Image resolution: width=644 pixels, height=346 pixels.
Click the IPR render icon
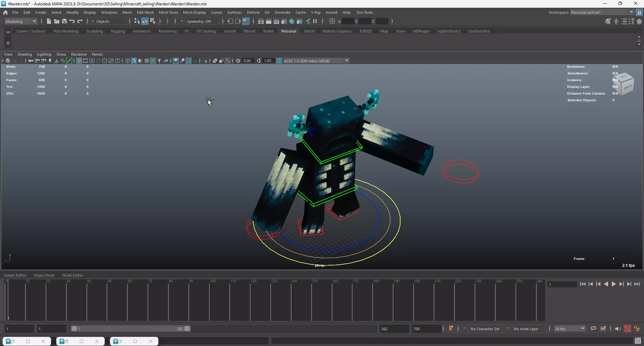[x=276, y=21]
